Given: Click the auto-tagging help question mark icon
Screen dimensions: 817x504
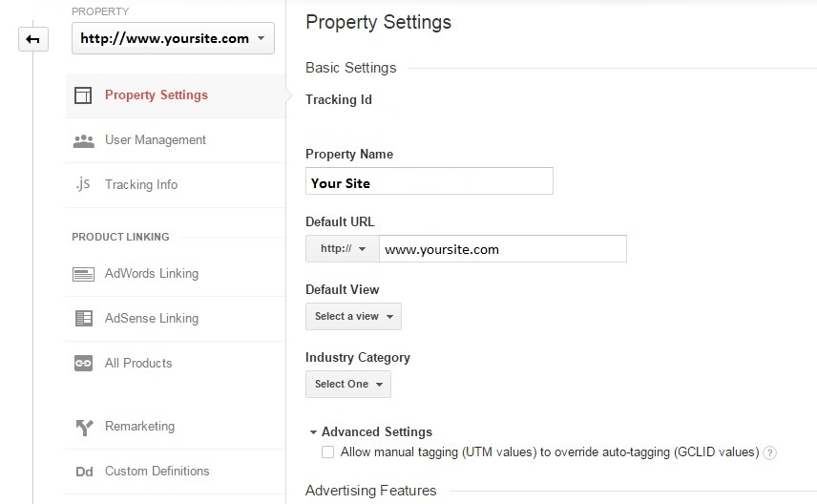Looking at the screenshot, I should point(770,452).
